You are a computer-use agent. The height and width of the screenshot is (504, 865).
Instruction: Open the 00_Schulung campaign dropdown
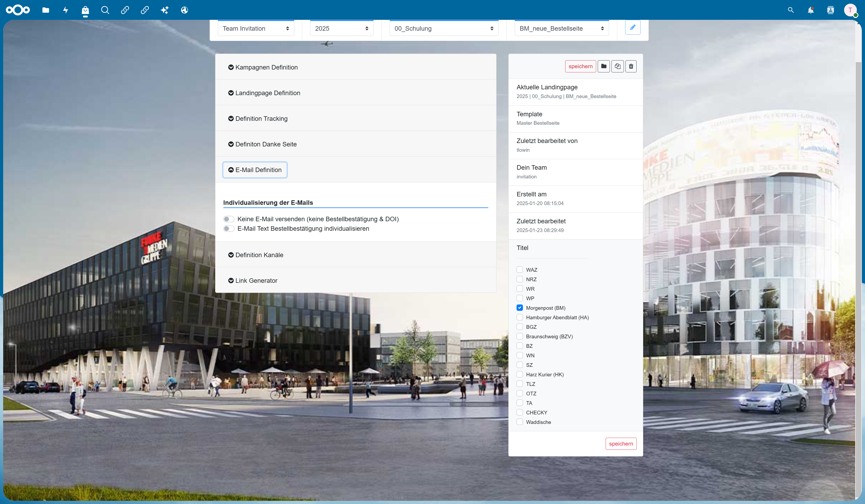[x=444, y=28]
